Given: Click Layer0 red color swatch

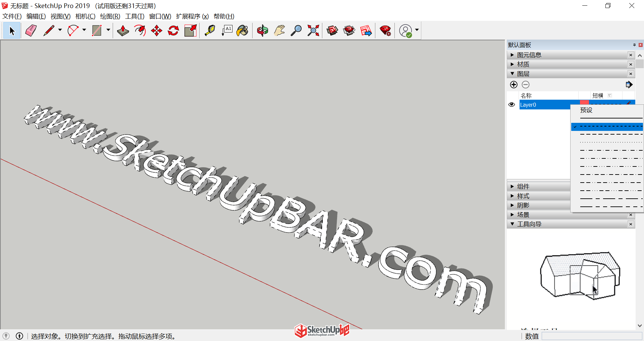Looking at the screenshot, I should [x=584, y=102].
